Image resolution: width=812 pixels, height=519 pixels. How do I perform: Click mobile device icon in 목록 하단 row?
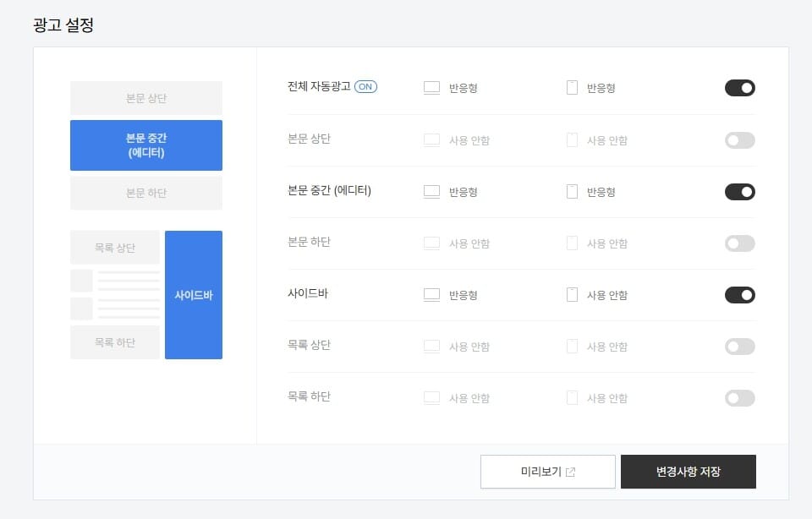(x=572, y=397)
